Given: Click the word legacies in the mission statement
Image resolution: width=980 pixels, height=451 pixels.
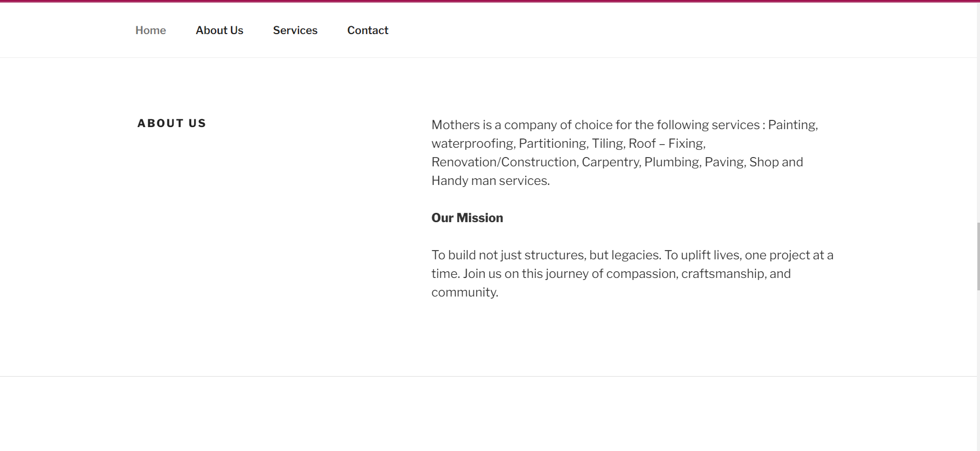Looking at the screenshot, I should [635, 255].
